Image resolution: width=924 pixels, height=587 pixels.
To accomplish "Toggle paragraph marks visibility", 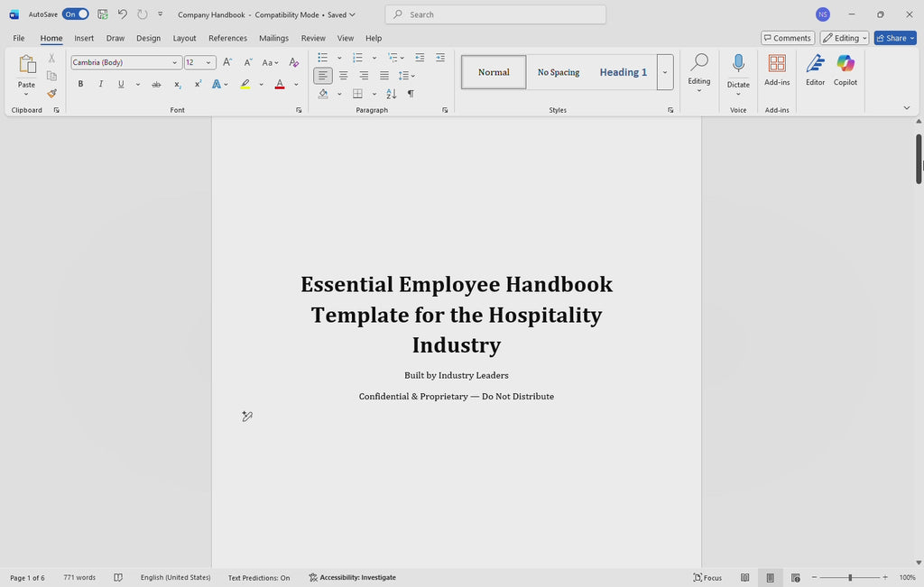I will pyautogui.click(x=411, y=93).
